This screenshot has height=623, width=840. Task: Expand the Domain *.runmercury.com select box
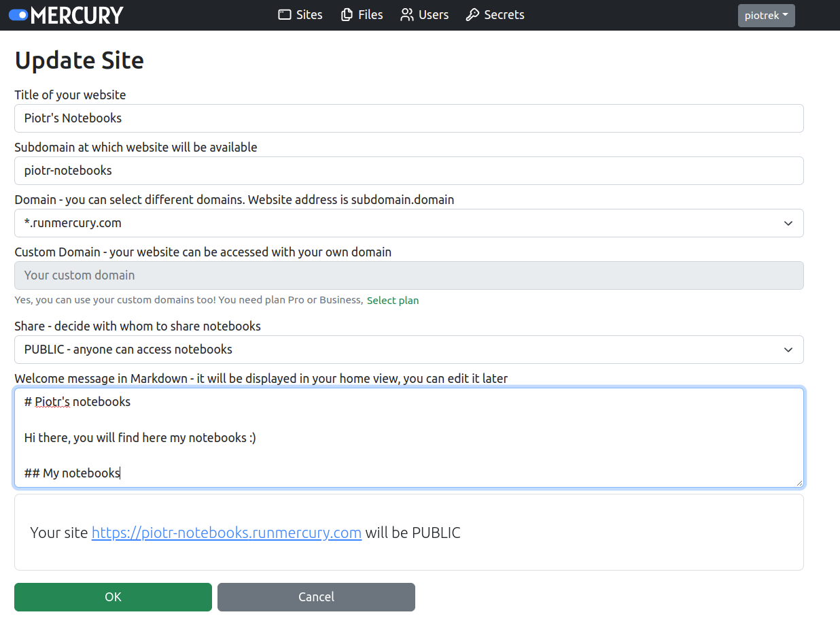click(x=408, y=223)
